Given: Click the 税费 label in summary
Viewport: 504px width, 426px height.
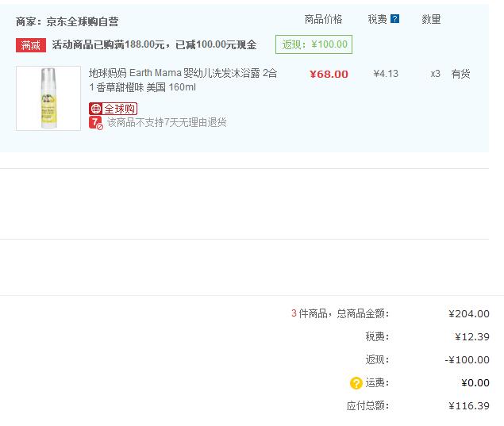Looking at the screenshot, I should (x=377, y=336).
